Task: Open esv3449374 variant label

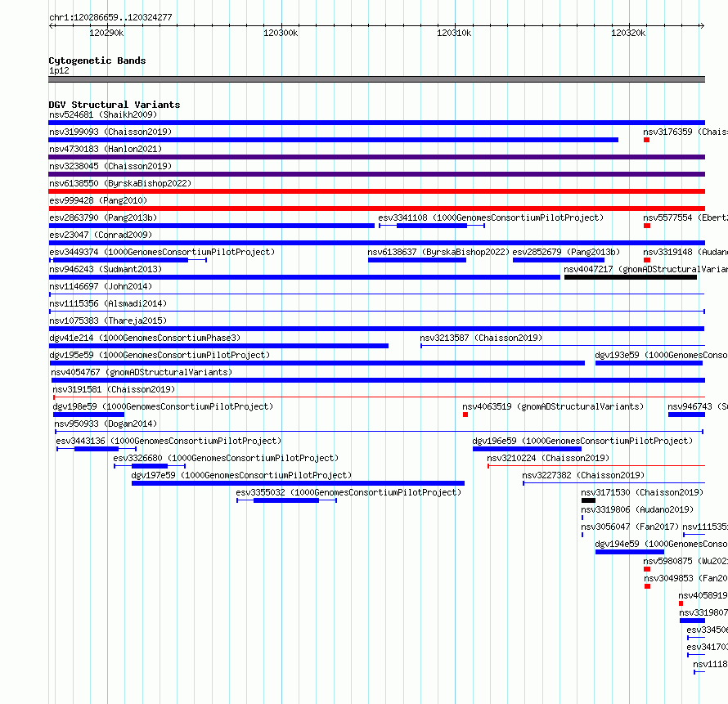Action: point(162,252)
